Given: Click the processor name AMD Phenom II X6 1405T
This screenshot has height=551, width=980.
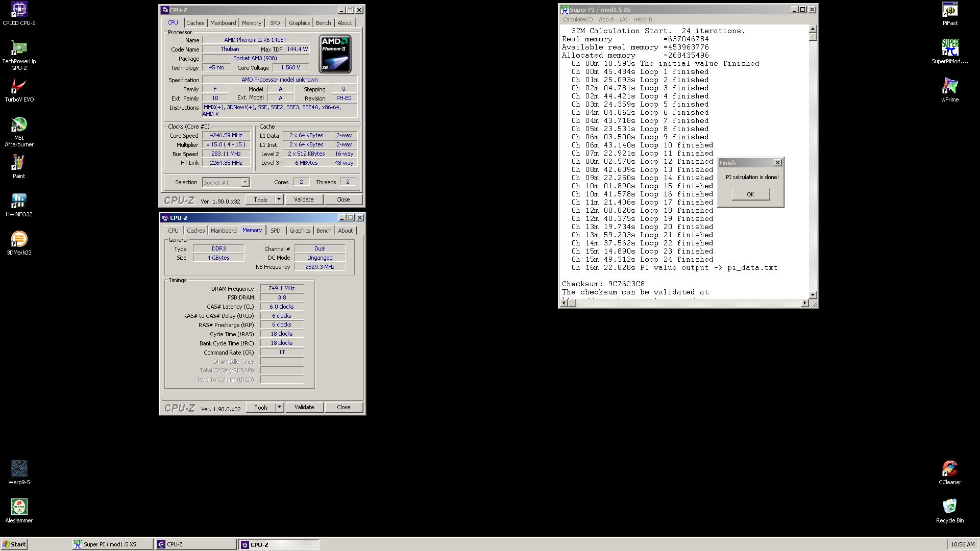Looking at the screenshot, I should pos(255,40).
